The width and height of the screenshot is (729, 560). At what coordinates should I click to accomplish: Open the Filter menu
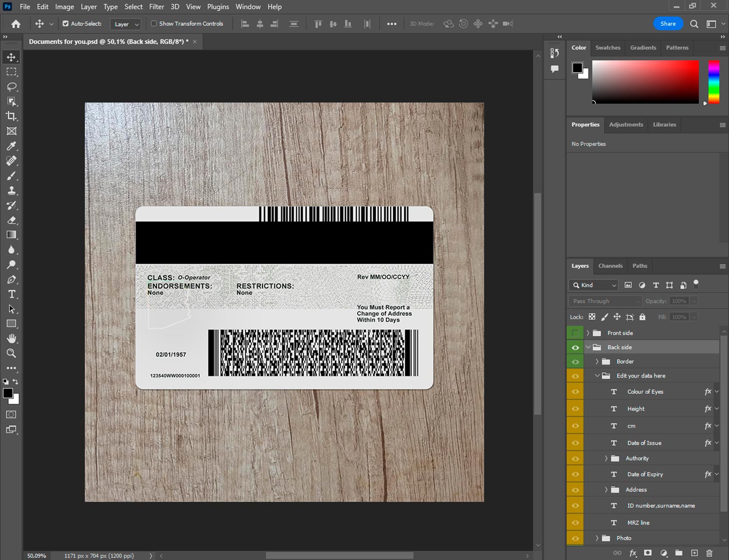click(156, 7)
